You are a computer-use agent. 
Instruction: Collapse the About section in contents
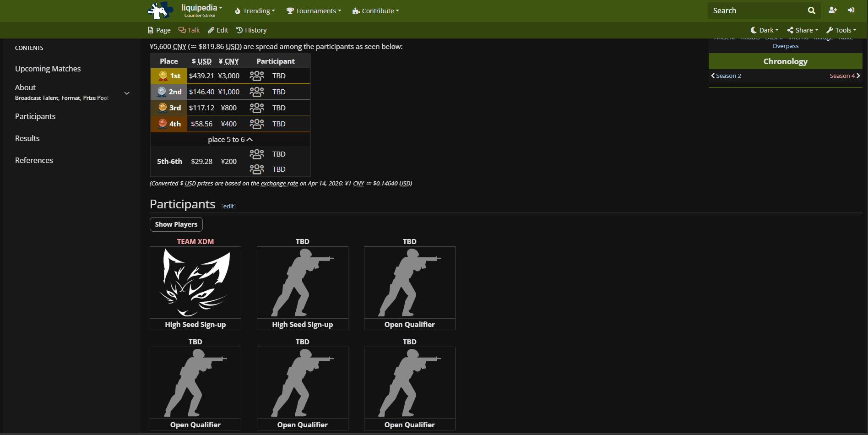pos(127,93)
